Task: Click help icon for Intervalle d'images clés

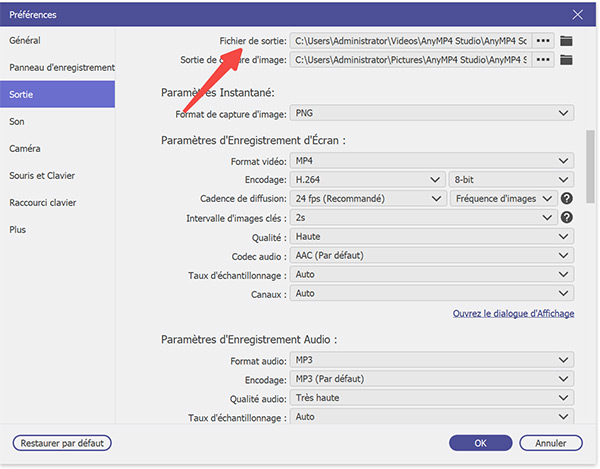Action: click(566, 218)
